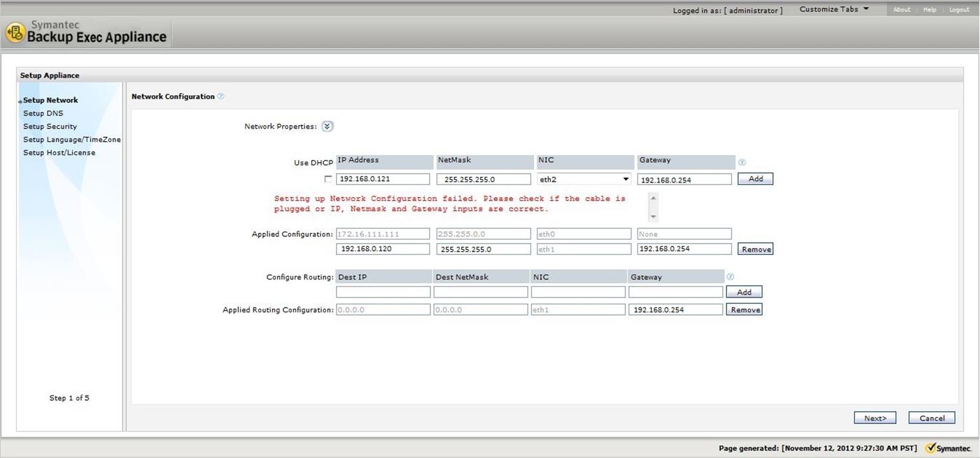980x458 pixels.
Task: Click the Use DHCP label
Action: pos(313,163)
